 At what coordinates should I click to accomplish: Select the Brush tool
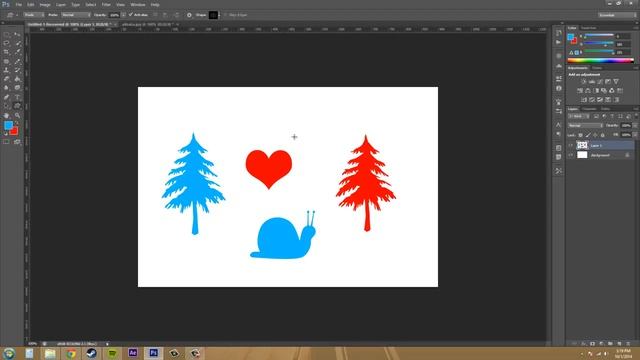[x=17, y=61]
